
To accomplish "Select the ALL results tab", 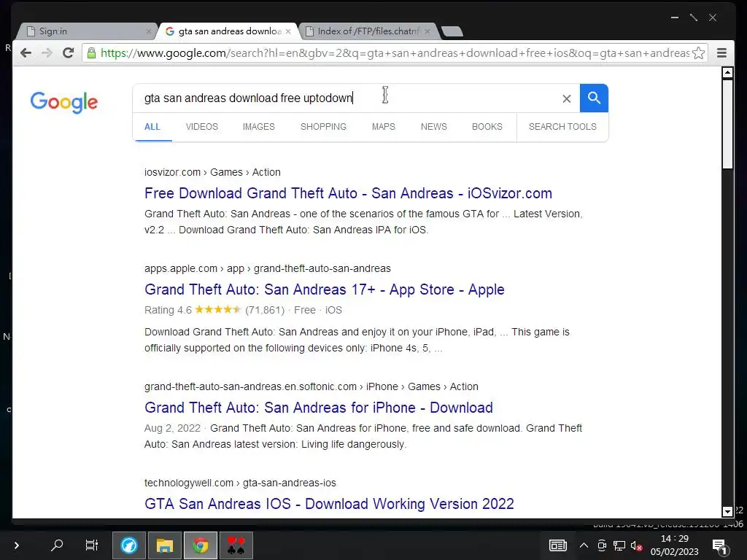I will [x=152, y=127].
